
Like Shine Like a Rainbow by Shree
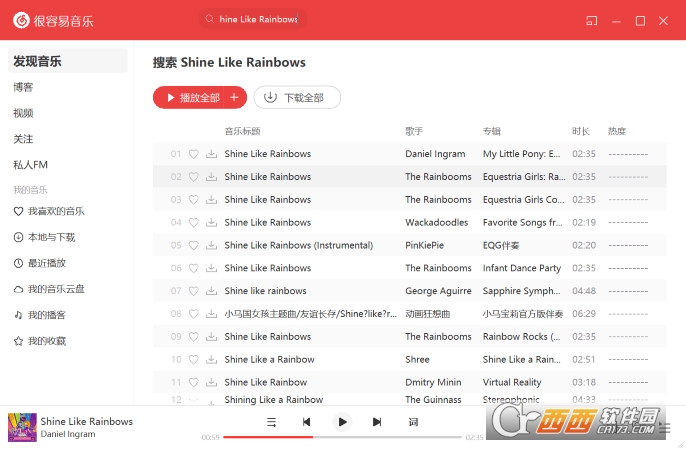(x=193, y=359)
